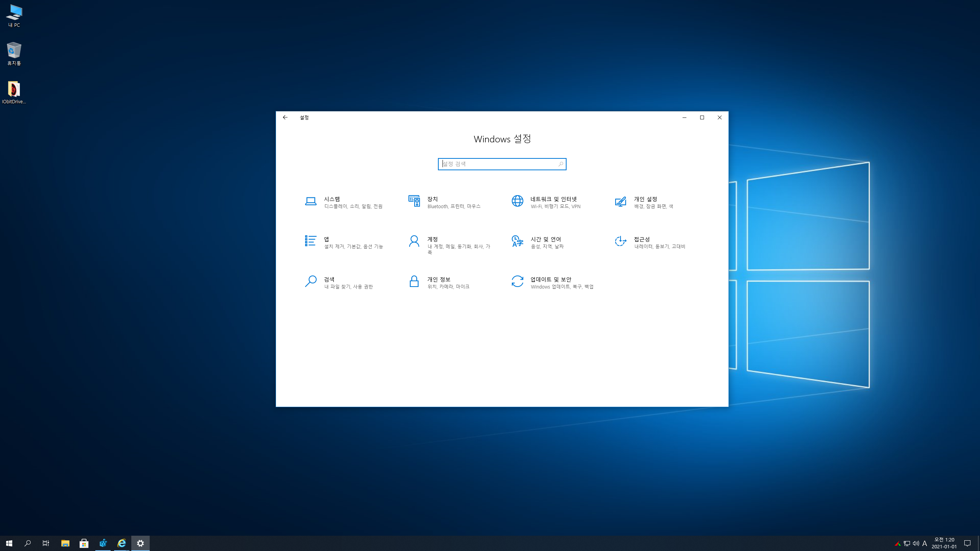Go back with the arrow in Settings title bar
This screenshot has width=980, height=551.
285,117
